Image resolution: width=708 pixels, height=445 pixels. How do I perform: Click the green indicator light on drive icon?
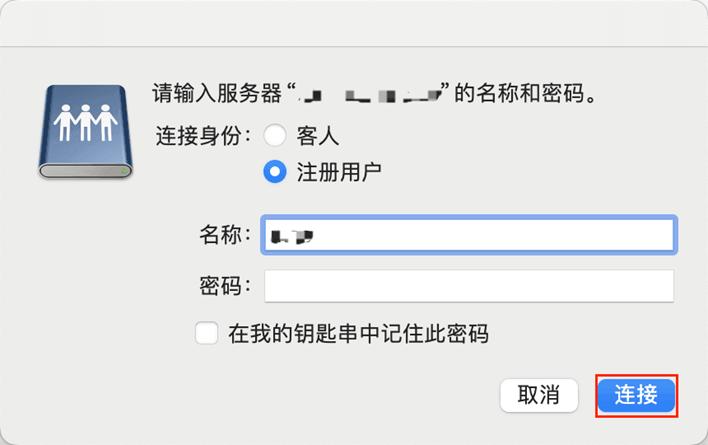(123, 172)
